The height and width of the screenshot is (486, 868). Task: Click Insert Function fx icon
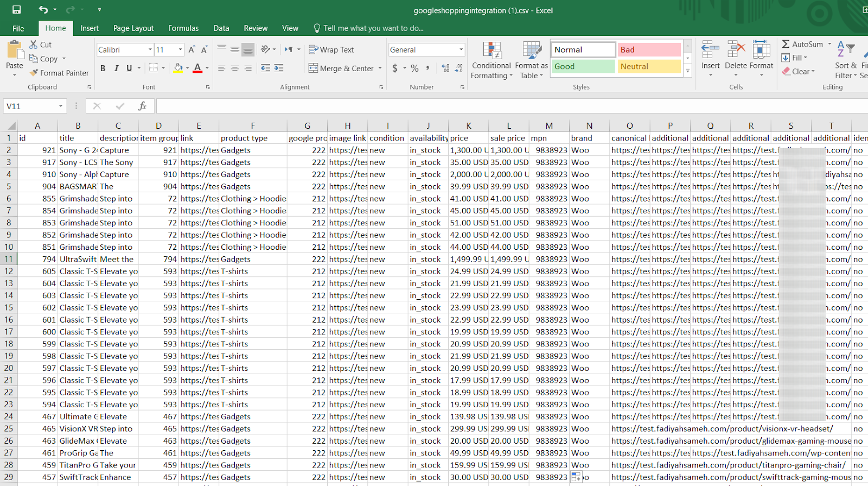[142, 106]
